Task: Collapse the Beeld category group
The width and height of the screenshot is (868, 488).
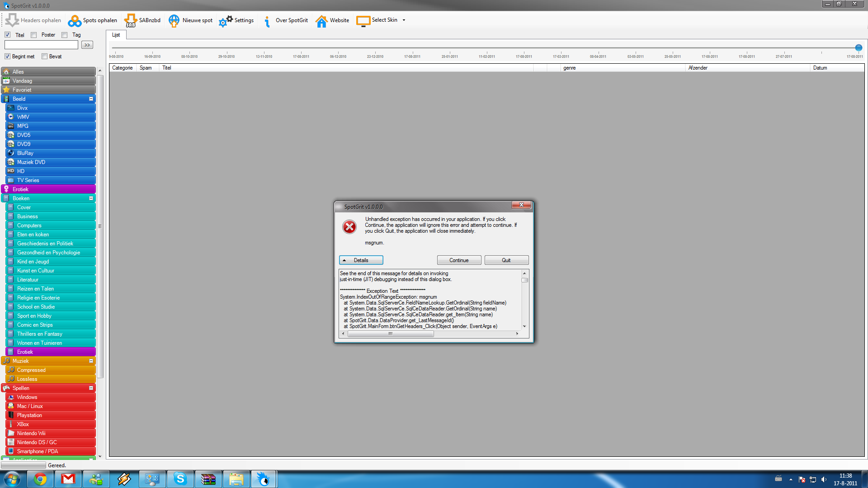Action: click(91, 99)
